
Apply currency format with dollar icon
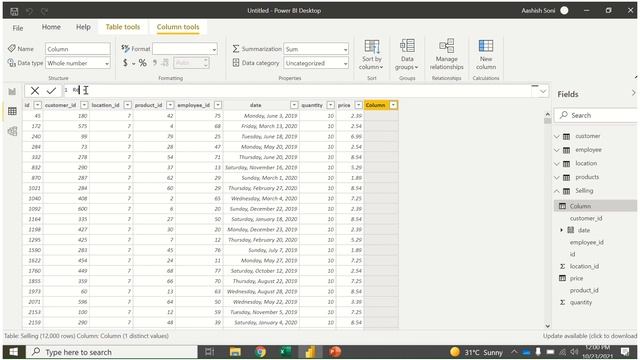[125, 63]
